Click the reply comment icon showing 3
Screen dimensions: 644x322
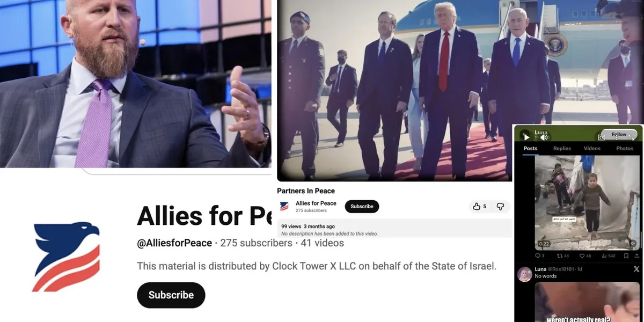tap(537, 255)
